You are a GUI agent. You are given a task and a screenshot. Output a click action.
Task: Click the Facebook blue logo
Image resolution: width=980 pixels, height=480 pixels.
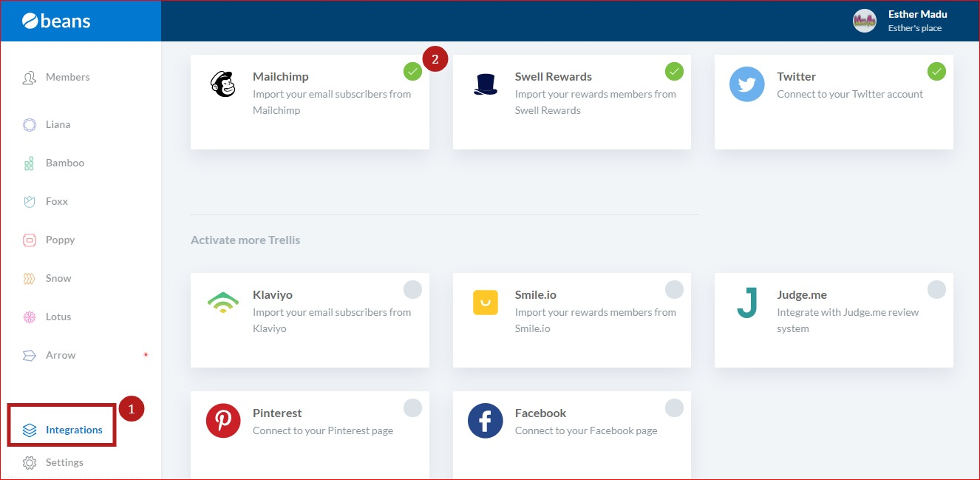pos(485,421)
